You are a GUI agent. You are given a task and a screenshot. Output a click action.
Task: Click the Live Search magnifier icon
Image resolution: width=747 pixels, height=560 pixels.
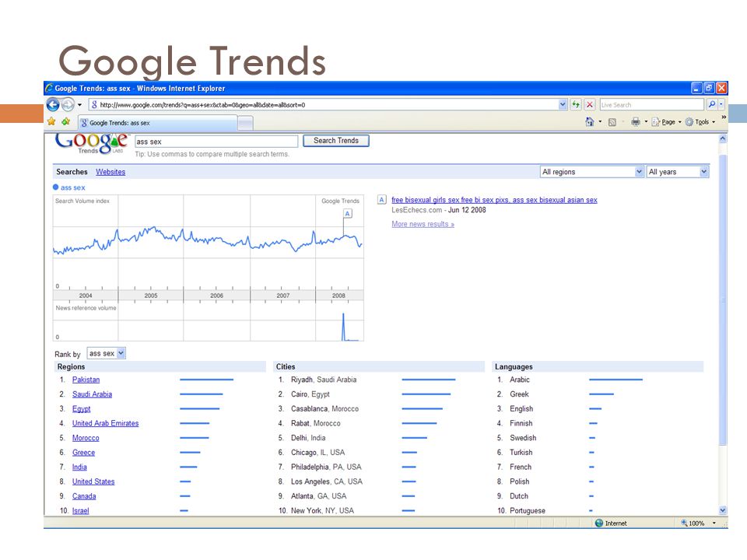coord(711,104)
